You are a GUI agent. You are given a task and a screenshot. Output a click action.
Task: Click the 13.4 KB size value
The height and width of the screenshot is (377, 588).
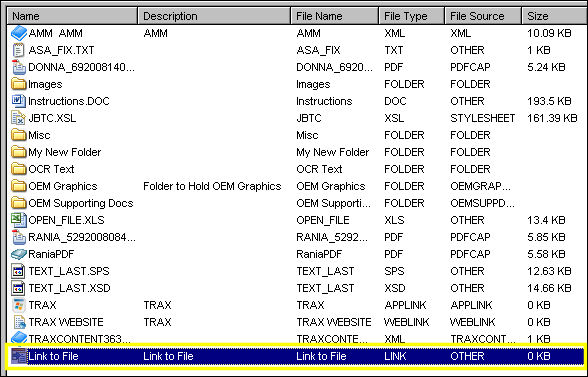[x=546, y=220]
